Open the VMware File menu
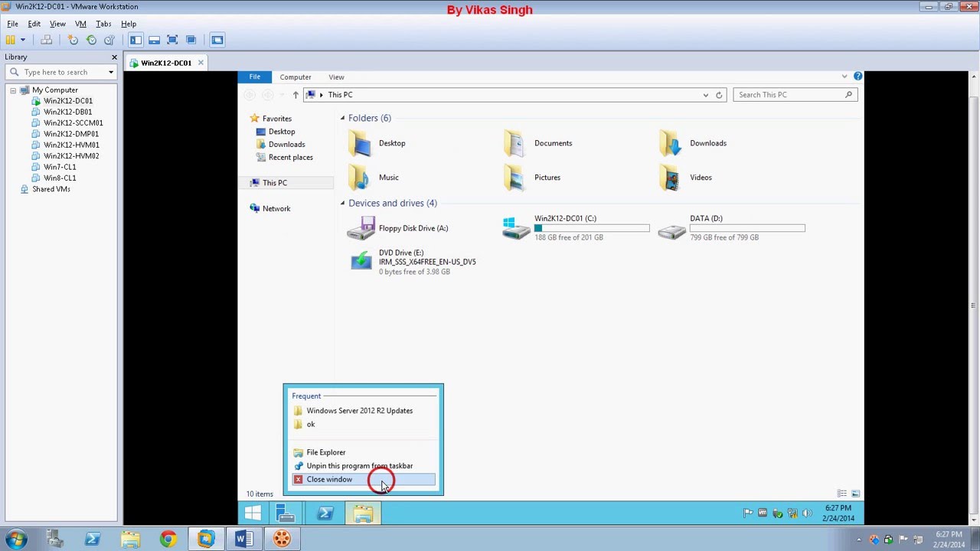This screenshot has height=551, width=980. coord(12,24)
